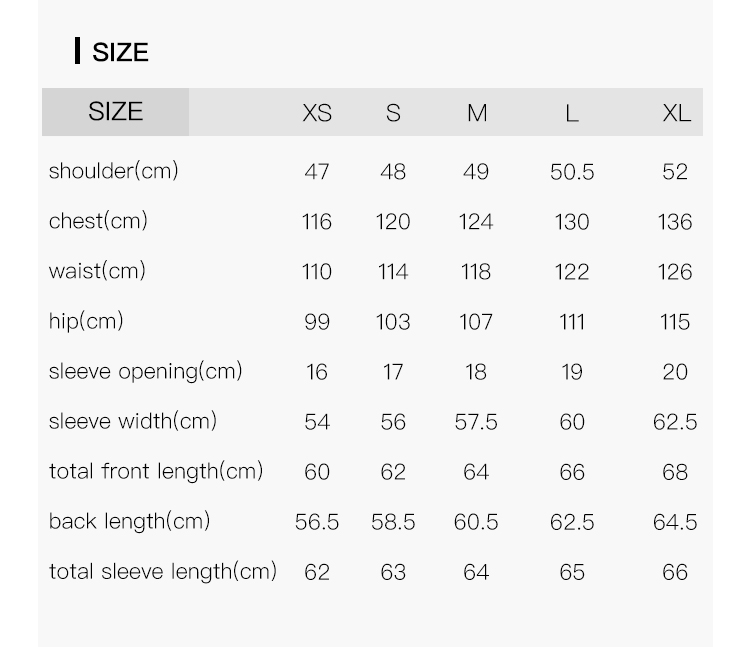
Task: Select the L size column header
Action: pos(571,113)
